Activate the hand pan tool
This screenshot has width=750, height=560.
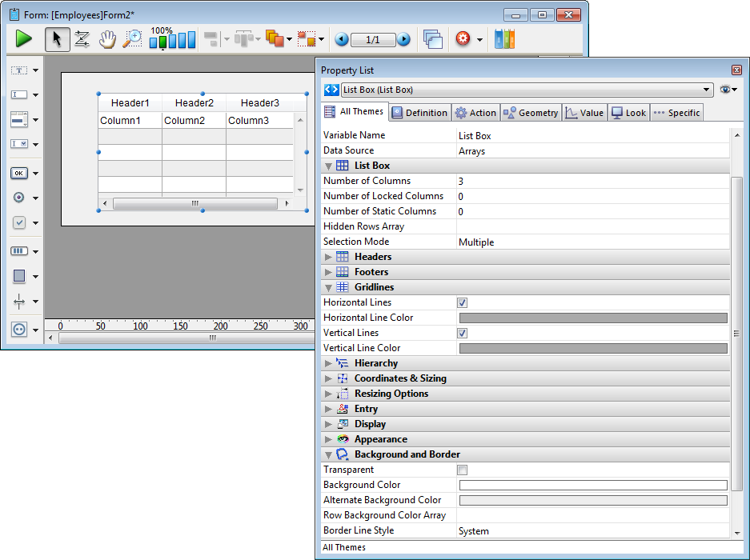pyautogui.click(x=107, y=39)
